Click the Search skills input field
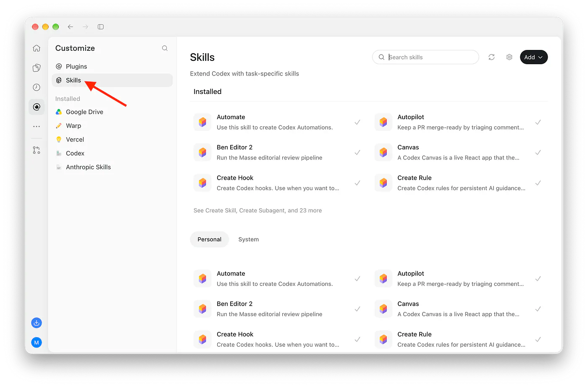This screenshot has height=387, width=588. pos(425,57)
